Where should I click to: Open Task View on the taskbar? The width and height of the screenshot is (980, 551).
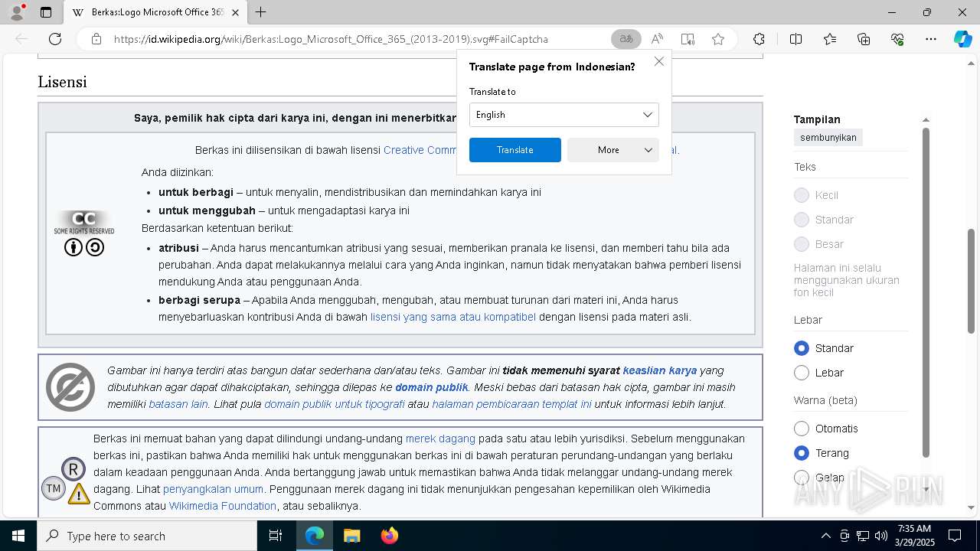tap(276, 536)
